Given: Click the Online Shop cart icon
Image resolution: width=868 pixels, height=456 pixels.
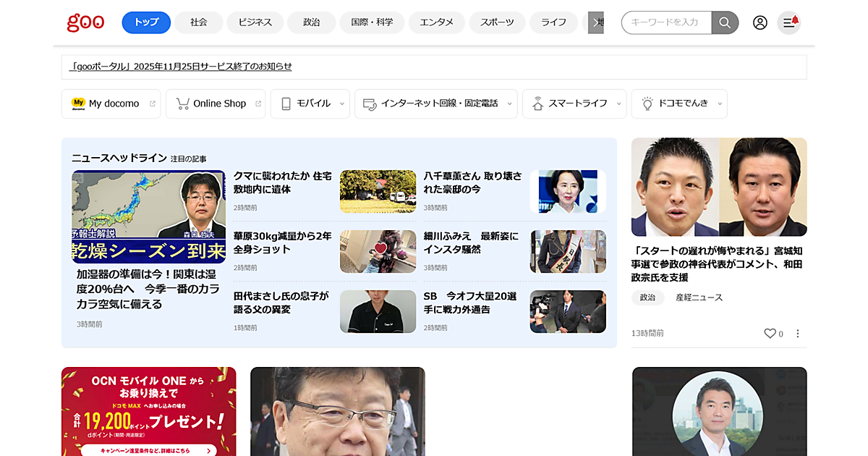Looking at the screenshot, I should pos(182,104).
